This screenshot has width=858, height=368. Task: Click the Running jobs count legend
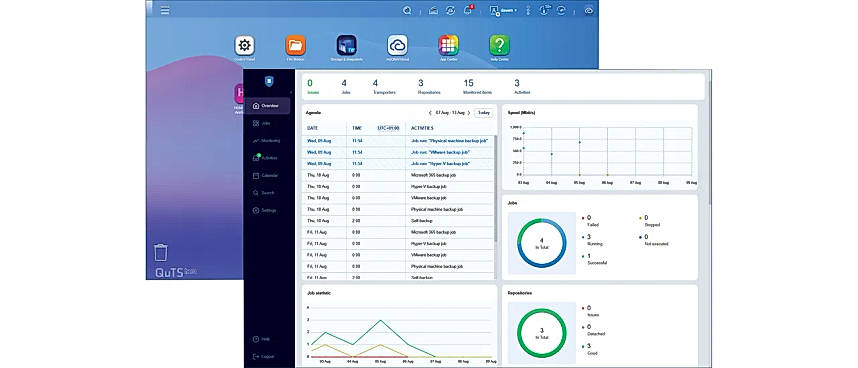coord(594,240)
